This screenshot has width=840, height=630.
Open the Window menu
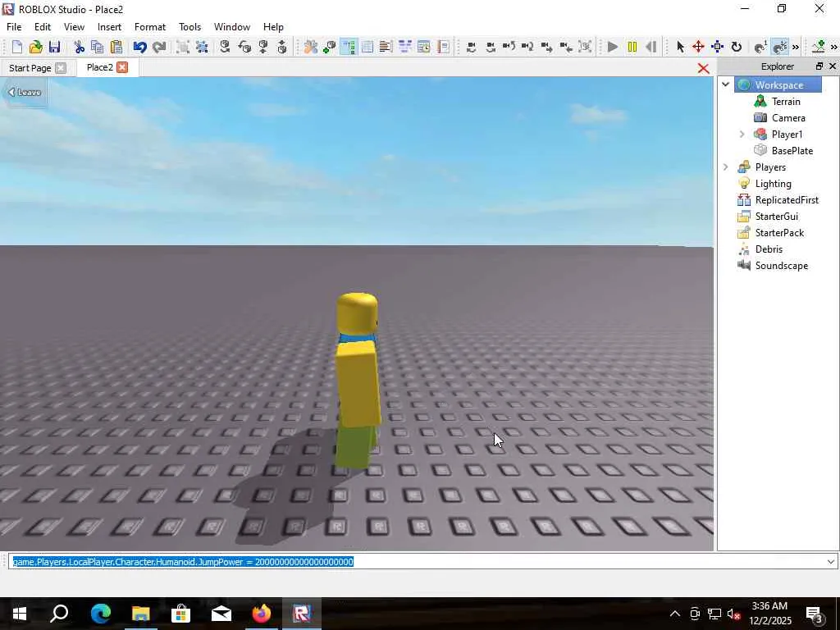click(x=232, y=27)
